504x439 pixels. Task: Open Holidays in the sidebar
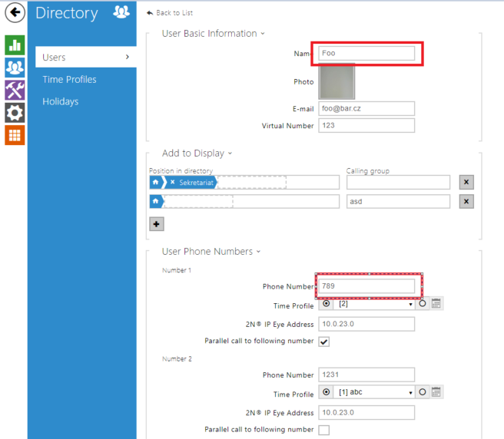coord(60,101)
